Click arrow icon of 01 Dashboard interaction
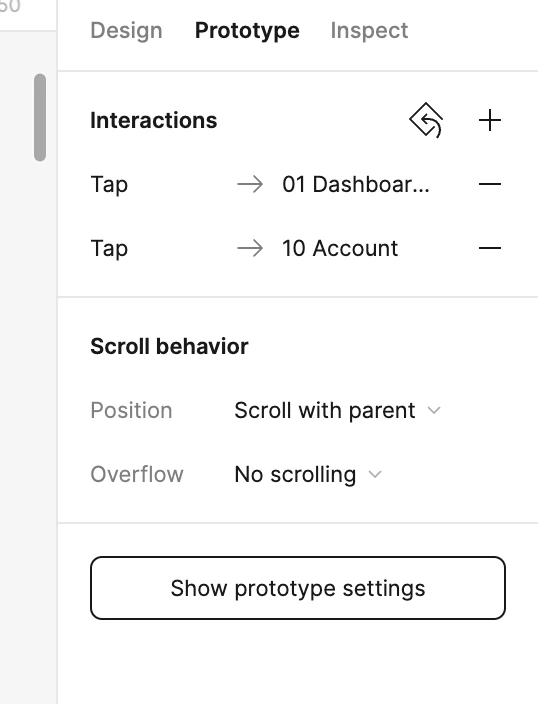The height and width of the screenshot is (704, 538). tap(250, 184)
